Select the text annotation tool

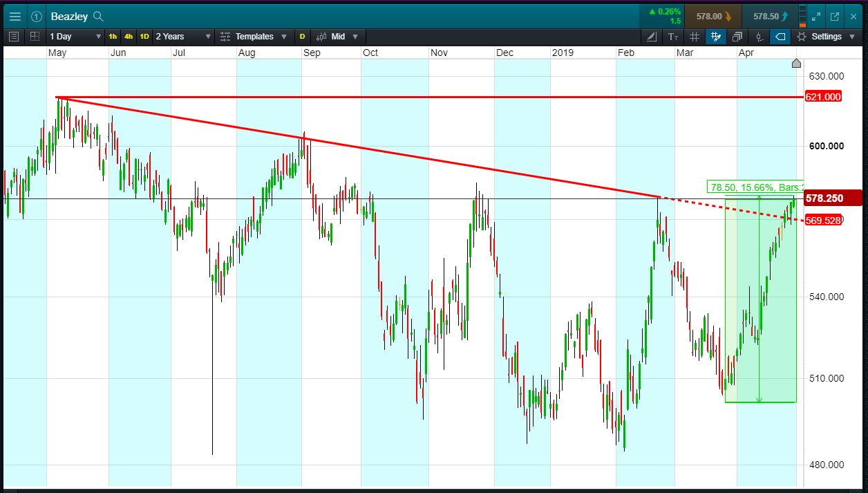coord(673,36)
